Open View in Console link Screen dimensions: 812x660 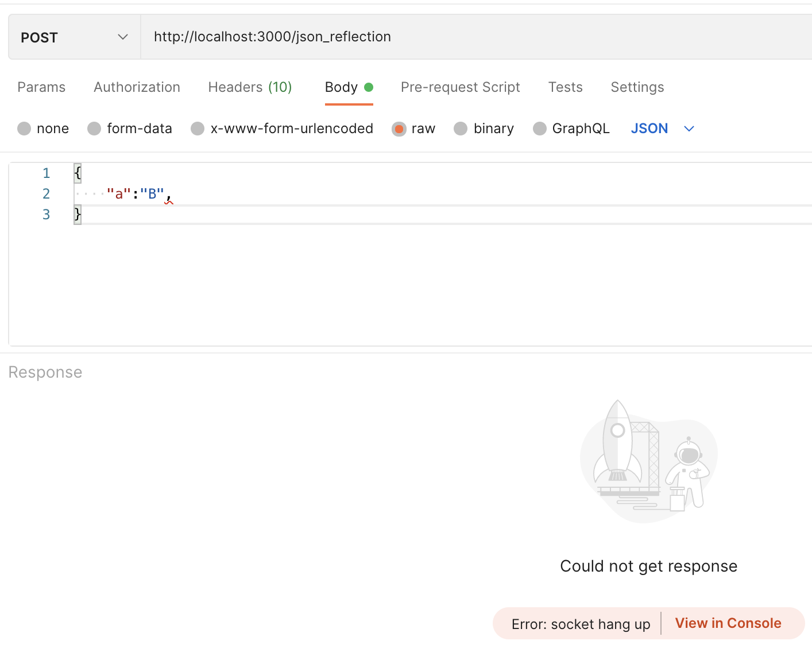coord(728,623)
